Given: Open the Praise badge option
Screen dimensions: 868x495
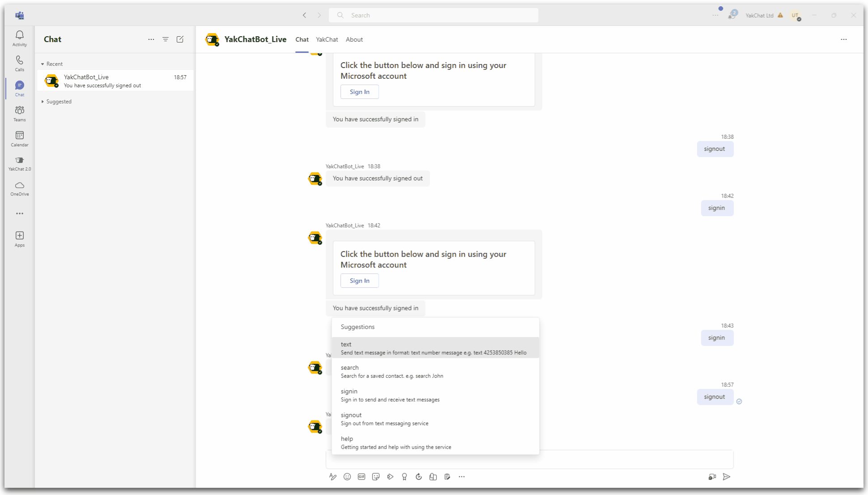Looking at the screenshot, I should (x=404, y=477).
